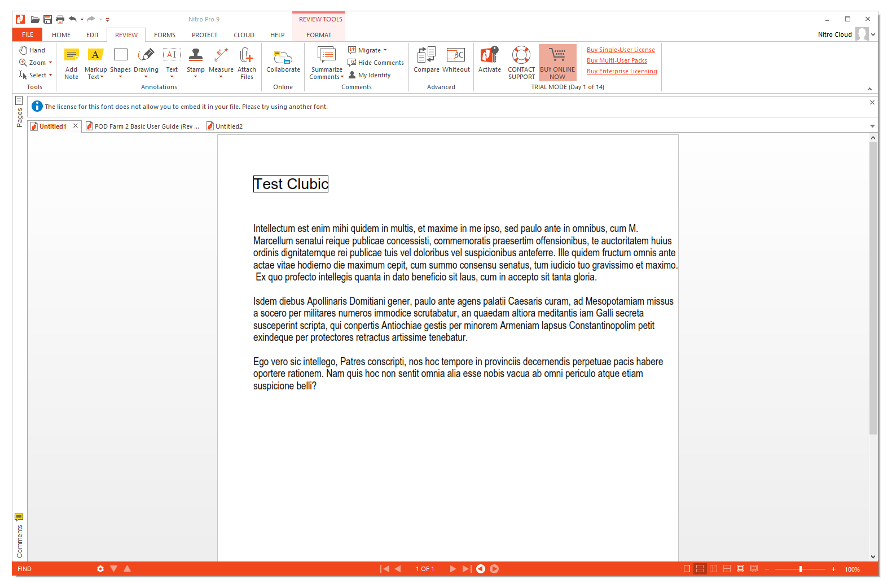Select the Stamp tool
Viewport: 892px width, 588px height.
coord(195,55)
